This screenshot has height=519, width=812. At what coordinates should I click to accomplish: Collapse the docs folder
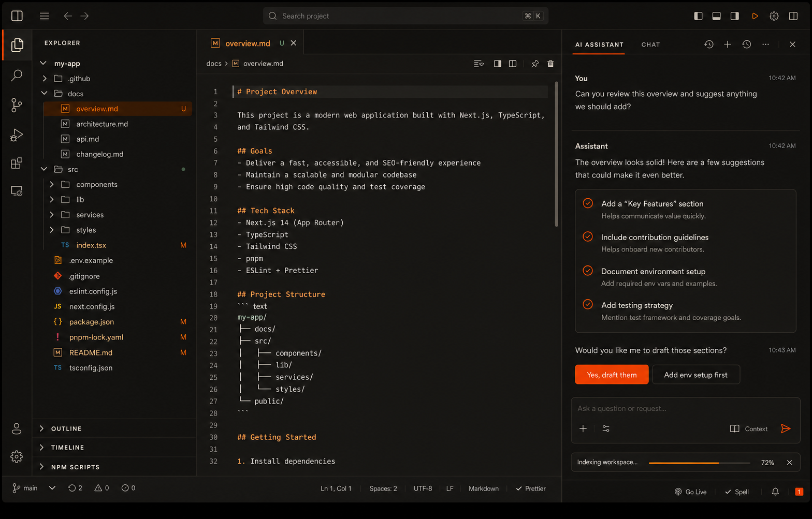[x=45, y=94]
